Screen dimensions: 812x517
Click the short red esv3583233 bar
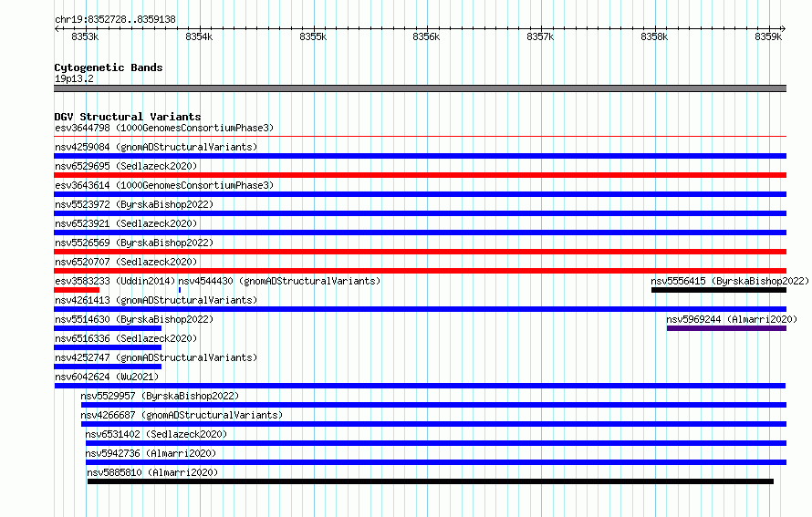coord(77,290)
